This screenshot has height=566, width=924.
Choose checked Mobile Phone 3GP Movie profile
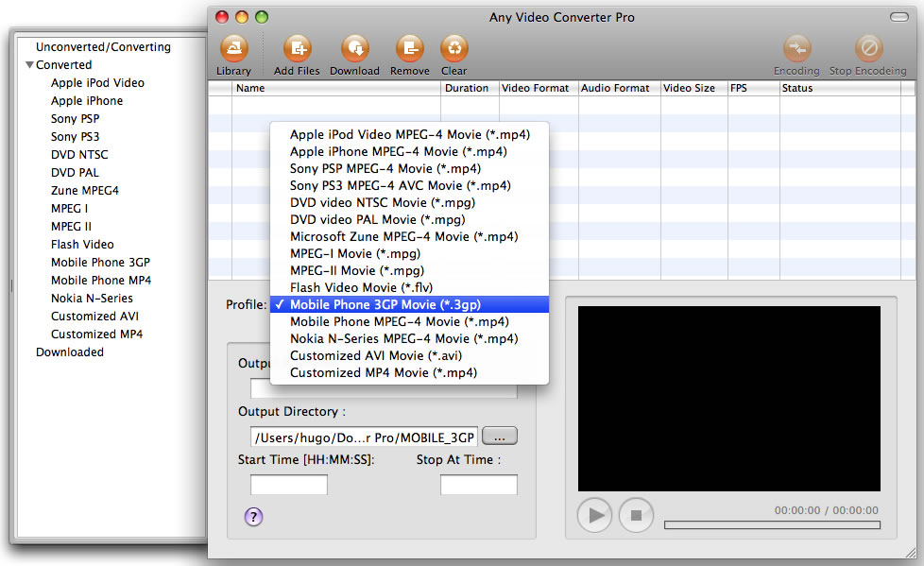click(409, 305)
